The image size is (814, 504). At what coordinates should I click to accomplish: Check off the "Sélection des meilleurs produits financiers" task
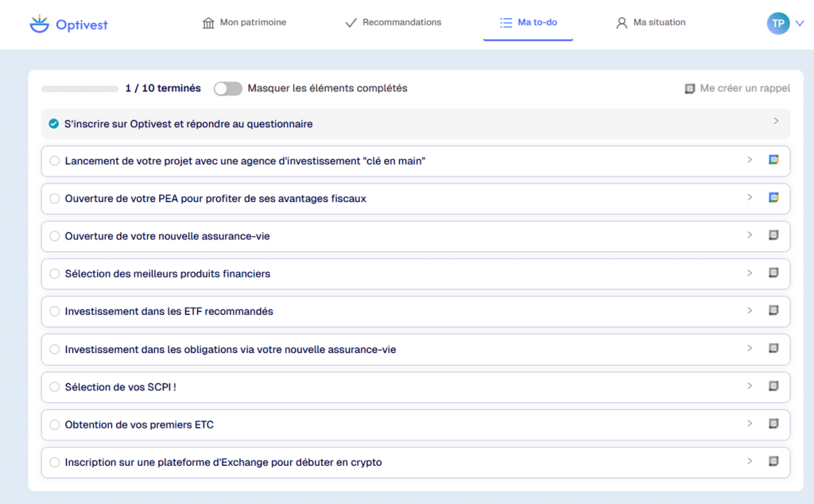54,273
